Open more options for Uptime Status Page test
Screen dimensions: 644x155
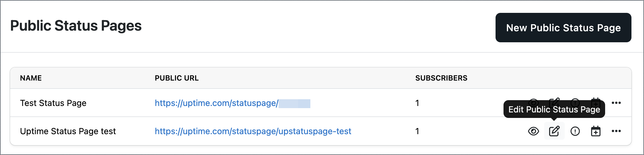click(x=616, y=131)
